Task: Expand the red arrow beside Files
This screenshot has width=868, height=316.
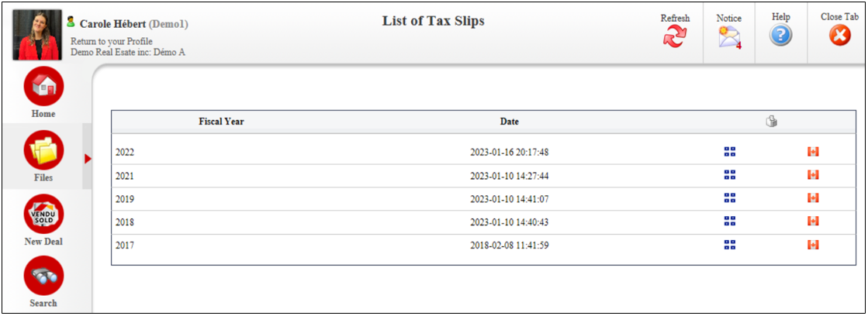Action: (x=88, y=159)
